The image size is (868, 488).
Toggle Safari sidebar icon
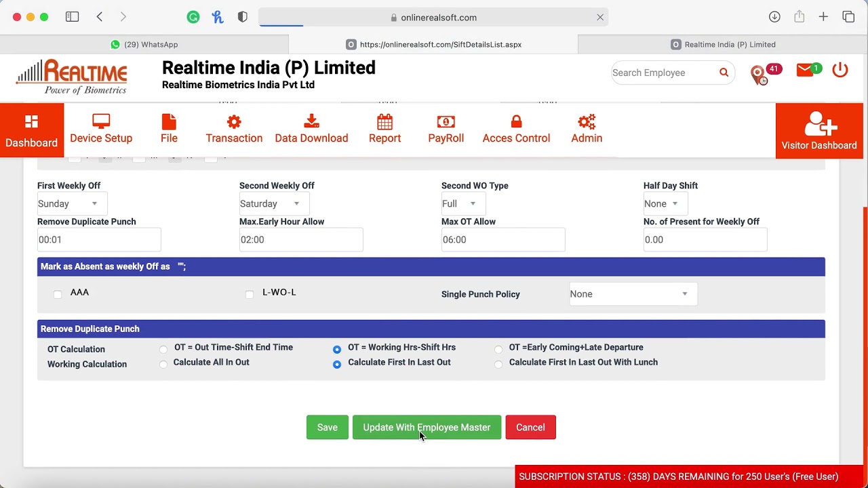pos(72,17)
